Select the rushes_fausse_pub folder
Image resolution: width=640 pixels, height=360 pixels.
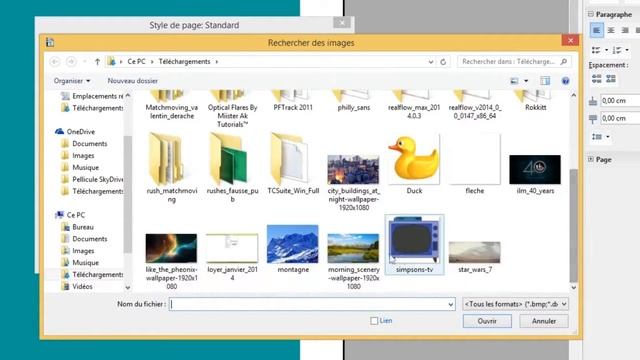click(232, 167)
